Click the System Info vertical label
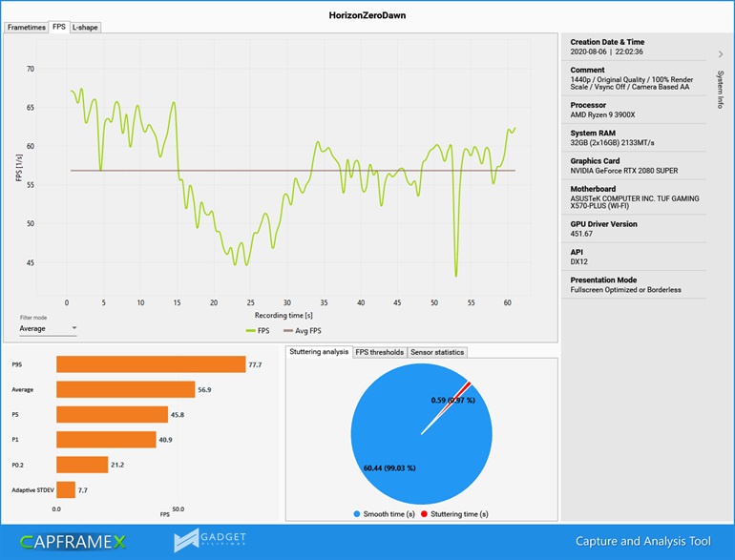Screen dimensions: 735x560 (x=721, y=90)
